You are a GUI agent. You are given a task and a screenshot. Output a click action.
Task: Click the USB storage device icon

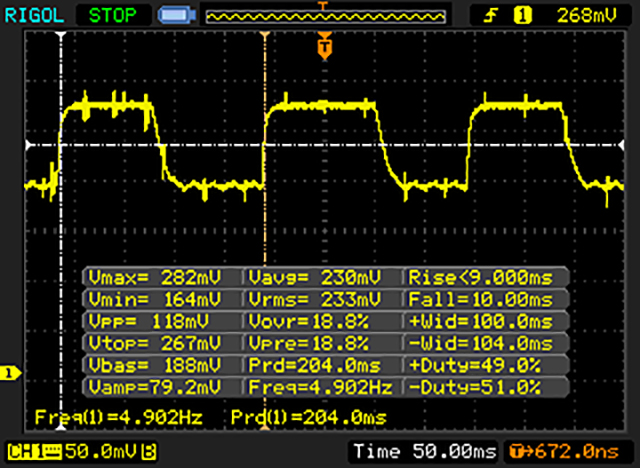tap(177, 15)
